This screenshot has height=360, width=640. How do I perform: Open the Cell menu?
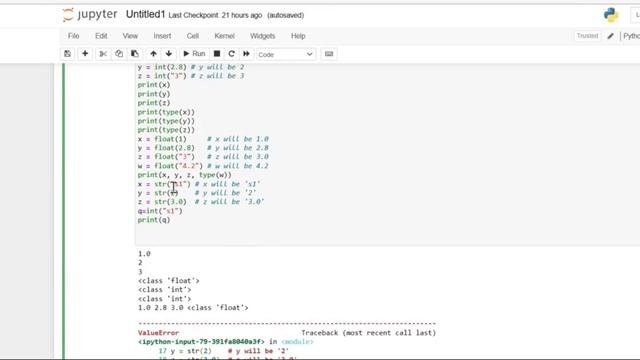[x=193, y=36]
